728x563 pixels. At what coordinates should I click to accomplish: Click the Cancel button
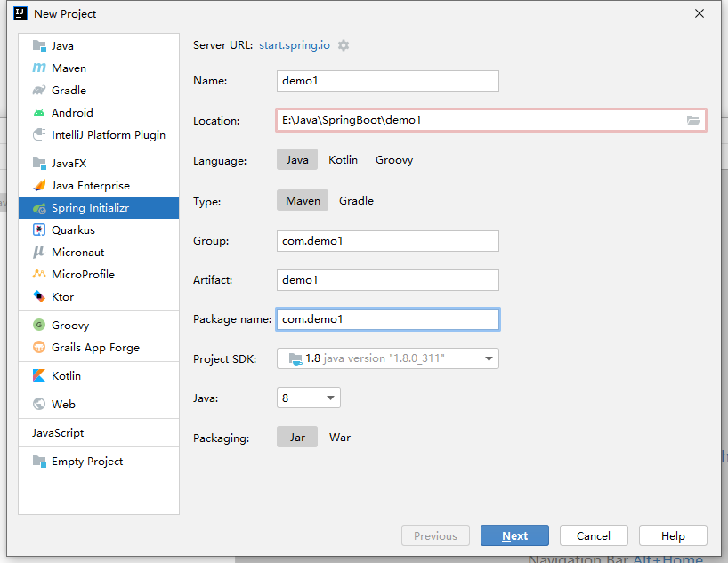(594, 535)
